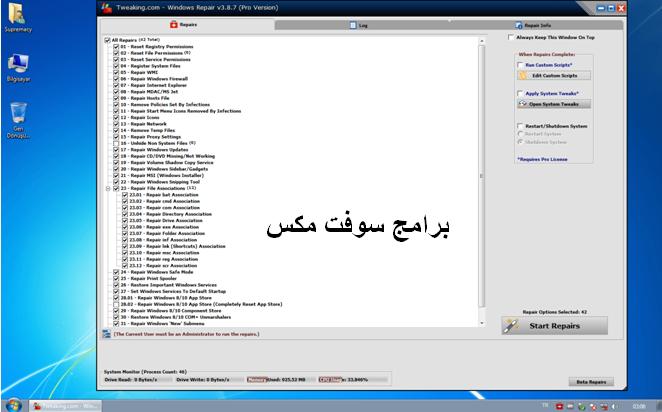Viewport: 662px width, 412px height.
Task: Click Repair Options Selected count text
Action: [555, 312]
